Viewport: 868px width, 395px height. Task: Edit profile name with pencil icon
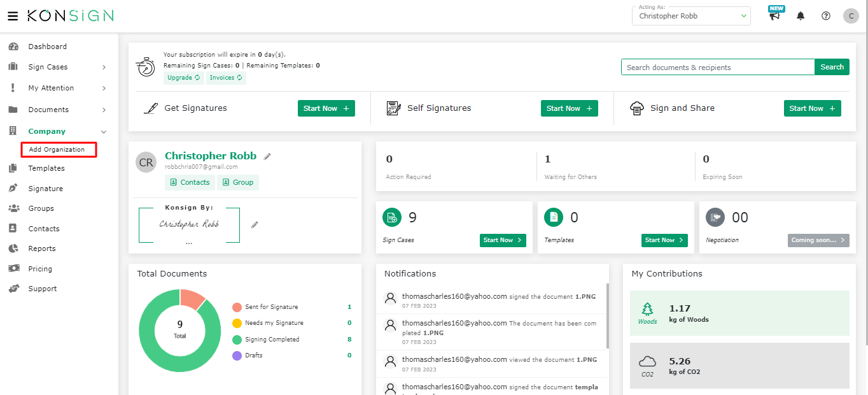[x=267, y=155]
